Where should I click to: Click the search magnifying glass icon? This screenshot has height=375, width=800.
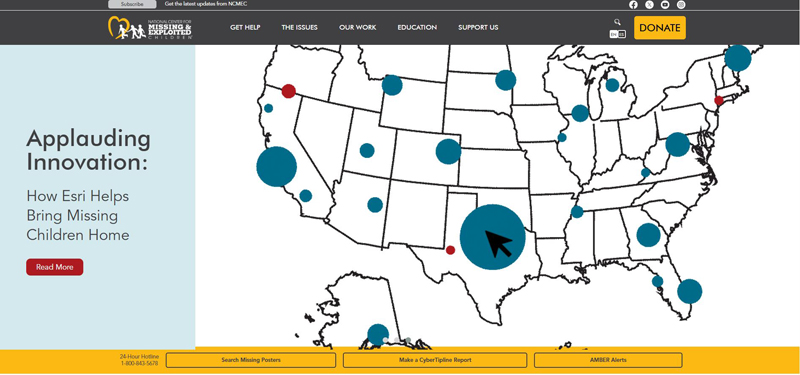(617, 22)
